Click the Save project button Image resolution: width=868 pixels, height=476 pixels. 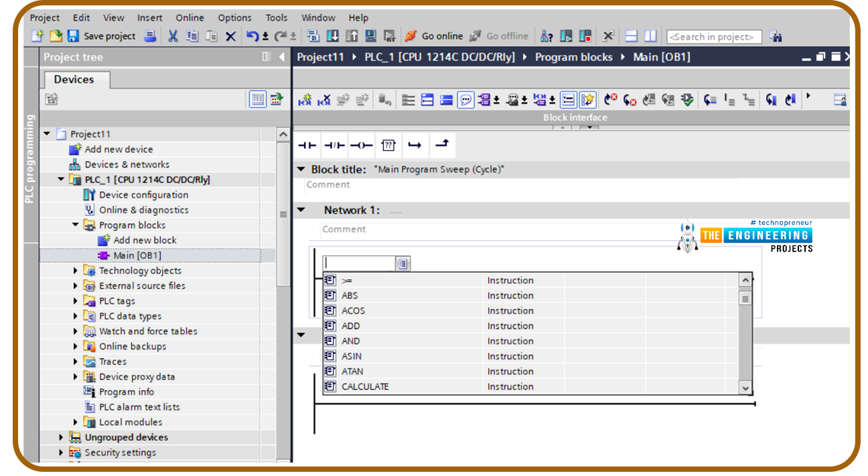(x=102, y=36)
